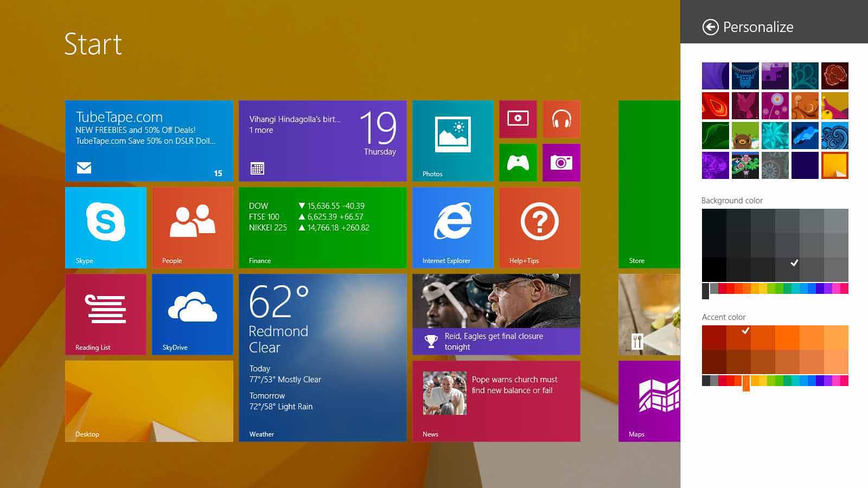Choose the red paisley background design

[716, 106]
